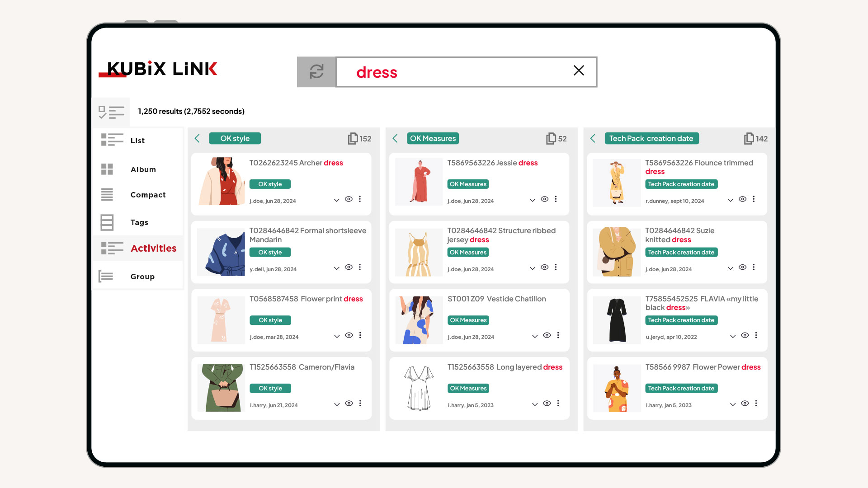The height and width of the screenshot is (488, 868).
Task: Select the Compact view icon
Action: [107, 195]
